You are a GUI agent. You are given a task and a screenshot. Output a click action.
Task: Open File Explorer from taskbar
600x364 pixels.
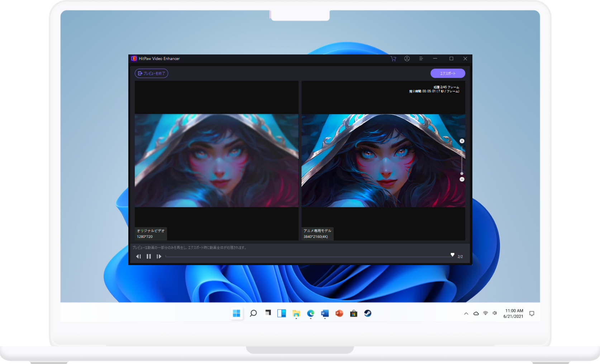pos(296,313)
